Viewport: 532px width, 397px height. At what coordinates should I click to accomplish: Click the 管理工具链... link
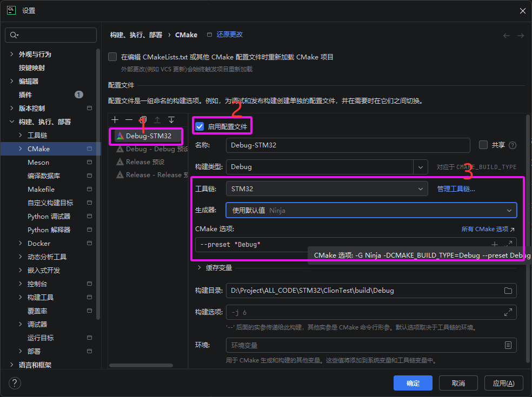(456, 189)
